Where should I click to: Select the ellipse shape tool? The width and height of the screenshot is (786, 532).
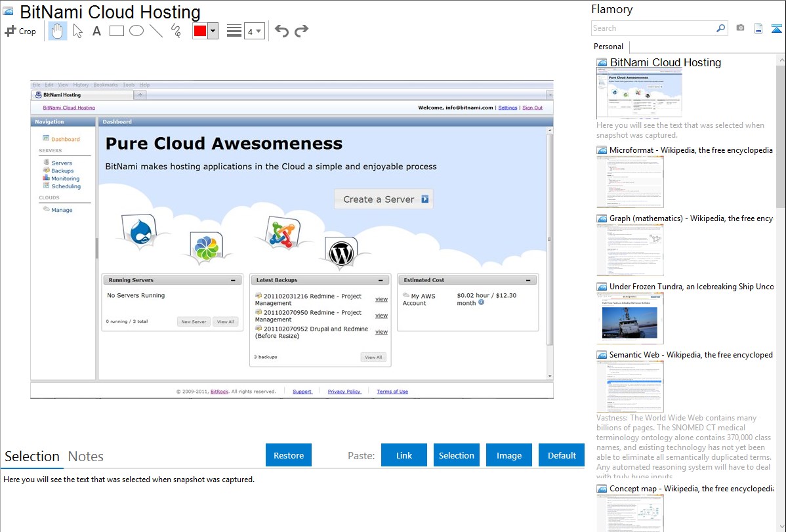(136, 31)
